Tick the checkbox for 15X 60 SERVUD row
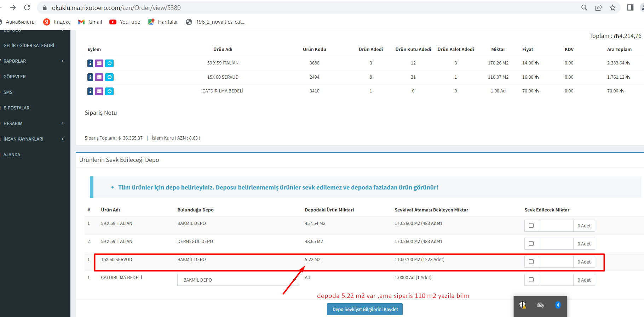The image size is (644, 317). coord(531,262)
